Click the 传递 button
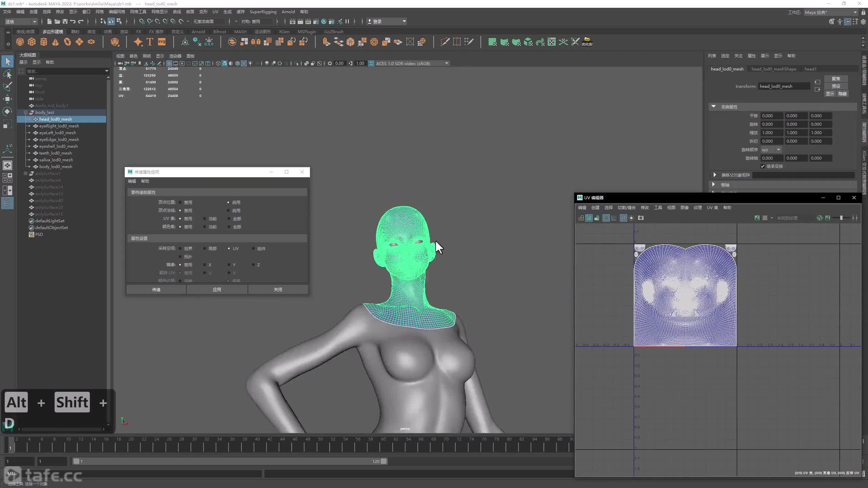Image resolution: width=868 pixels, height=488 pixels. [x=156, y=290]
